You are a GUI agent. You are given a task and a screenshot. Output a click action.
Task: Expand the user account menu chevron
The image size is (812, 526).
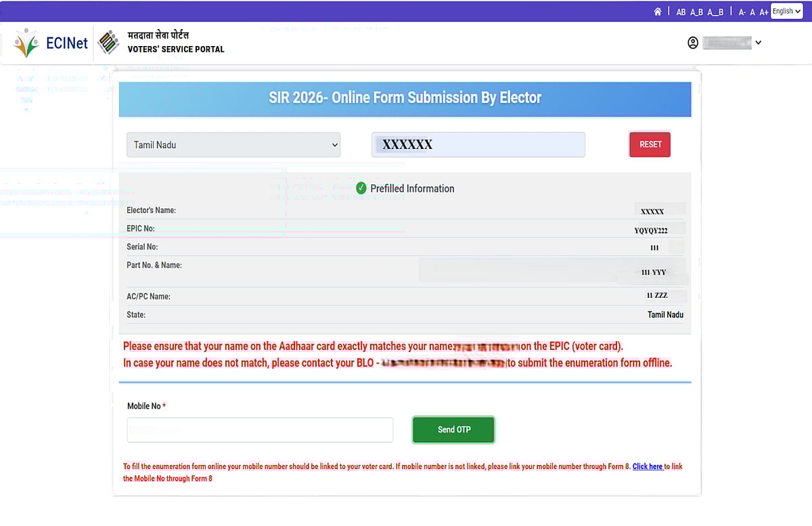point(758,43)
